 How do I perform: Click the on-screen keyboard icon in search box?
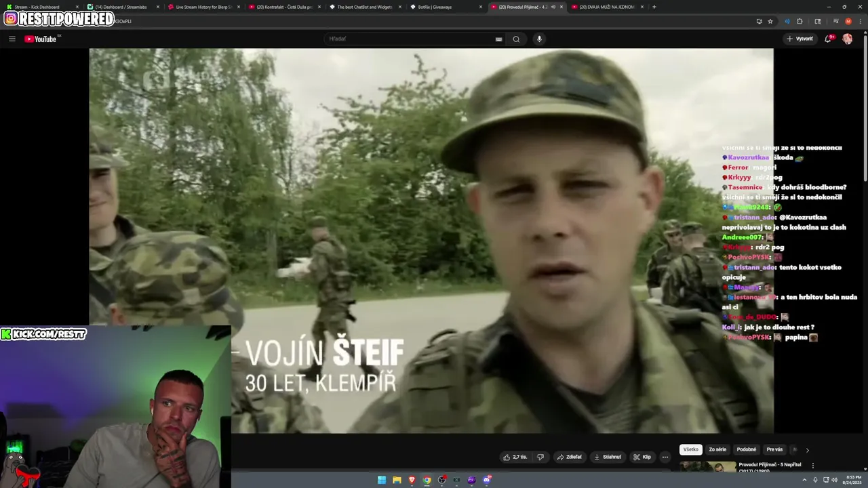tap(498, 39)
